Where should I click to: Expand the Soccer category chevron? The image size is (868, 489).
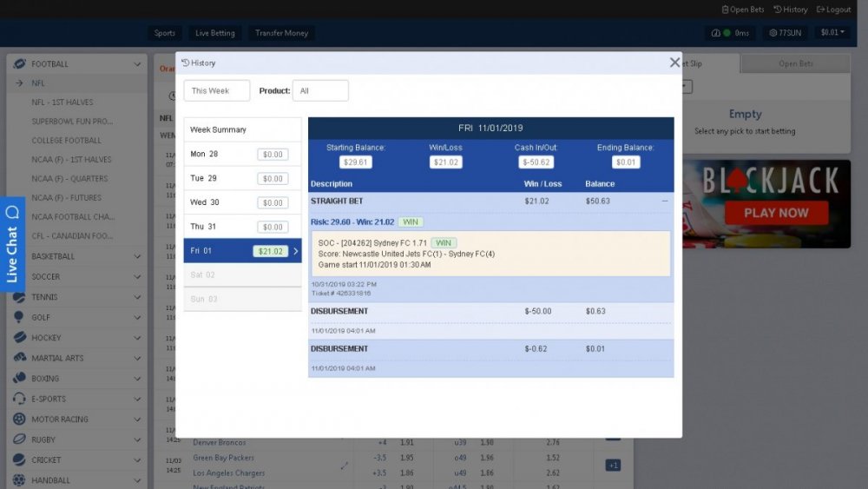tap(137, 277)
